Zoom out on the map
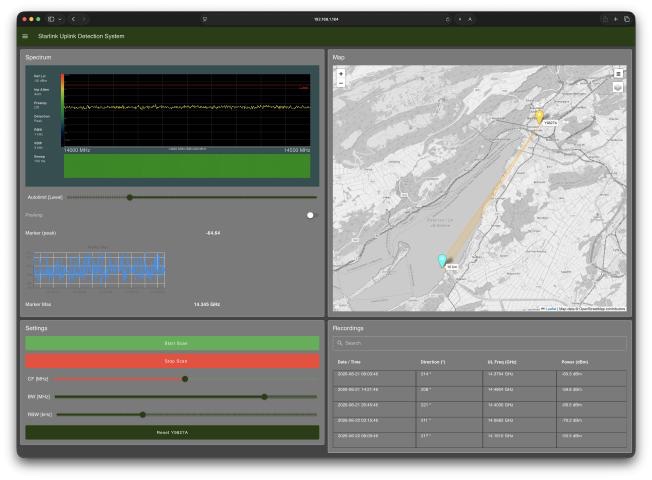Image resolution: width=652 pixels, height=480 pixels. coord(341,83)
